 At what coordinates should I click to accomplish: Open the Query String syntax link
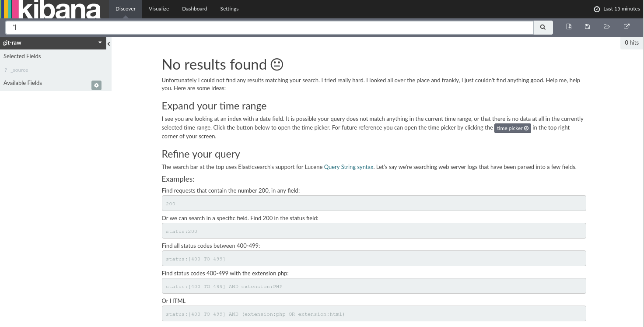coord(349,167)
